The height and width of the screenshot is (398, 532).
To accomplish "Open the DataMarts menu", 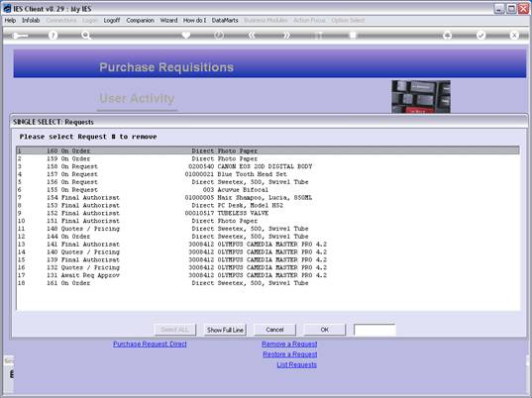I will click(225, 21).
